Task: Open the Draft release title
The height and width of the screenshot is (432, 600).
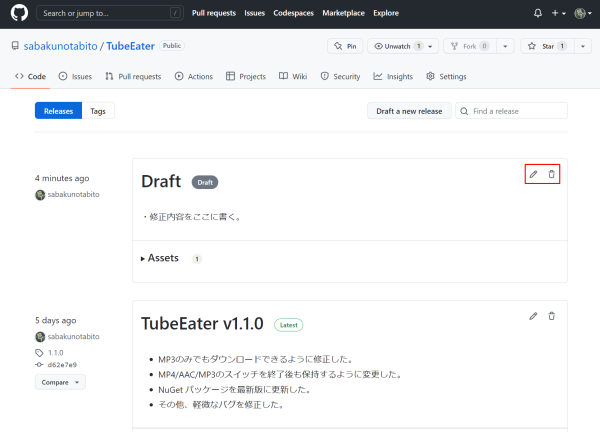Action: coord(161,181)
